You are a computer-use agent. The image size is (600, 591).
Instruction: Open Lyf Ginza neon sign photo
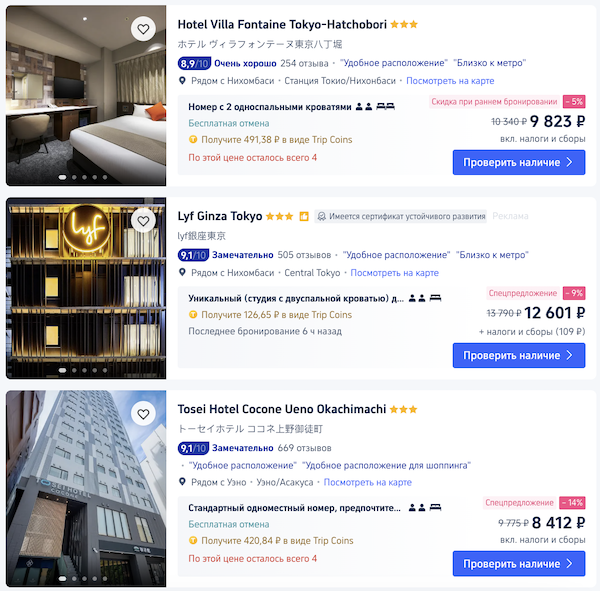point(86,288)
